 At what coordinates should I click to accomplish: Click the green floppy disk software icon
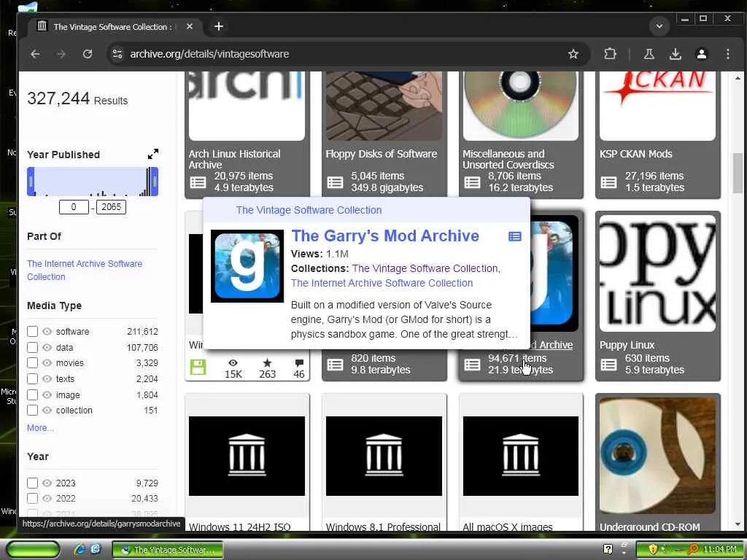click(x=198, y=367)
